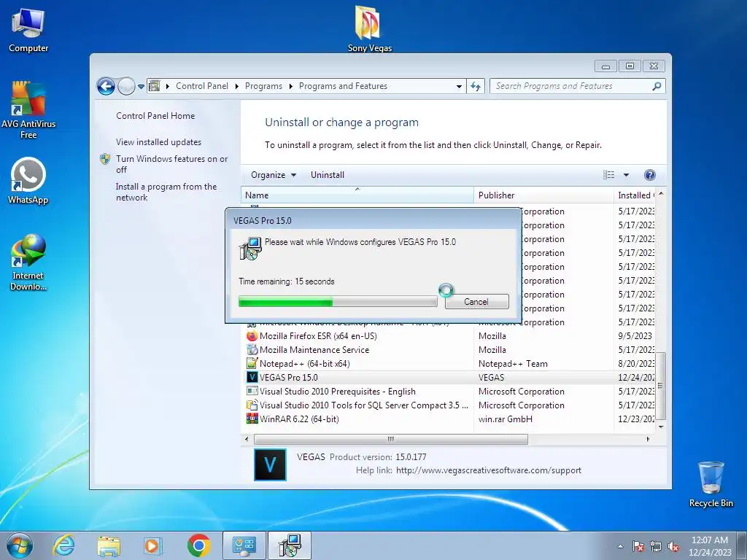747x560 pixels.
Task: Click the Back navigation arrow
Action: click(106, 86)
